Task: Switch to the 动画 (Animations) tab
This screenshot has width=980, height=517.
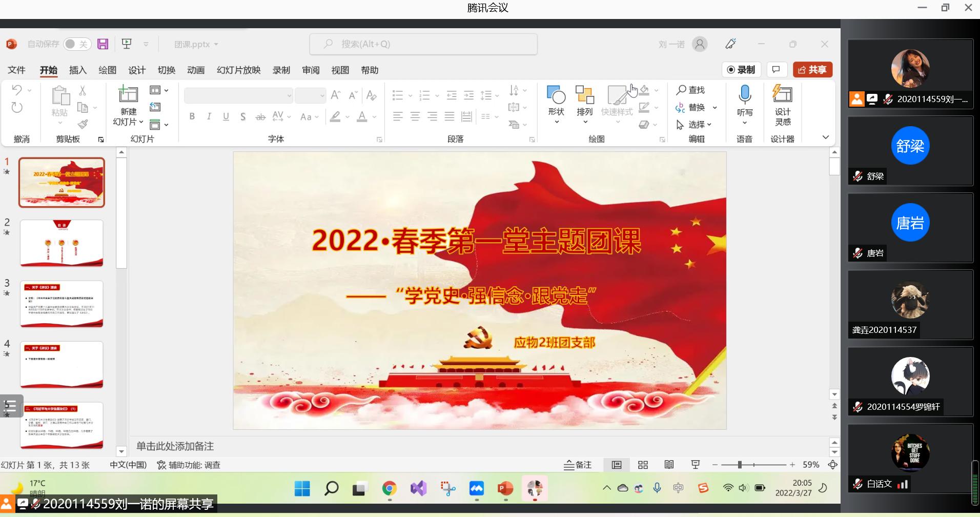Action: (x=196, y=70)
